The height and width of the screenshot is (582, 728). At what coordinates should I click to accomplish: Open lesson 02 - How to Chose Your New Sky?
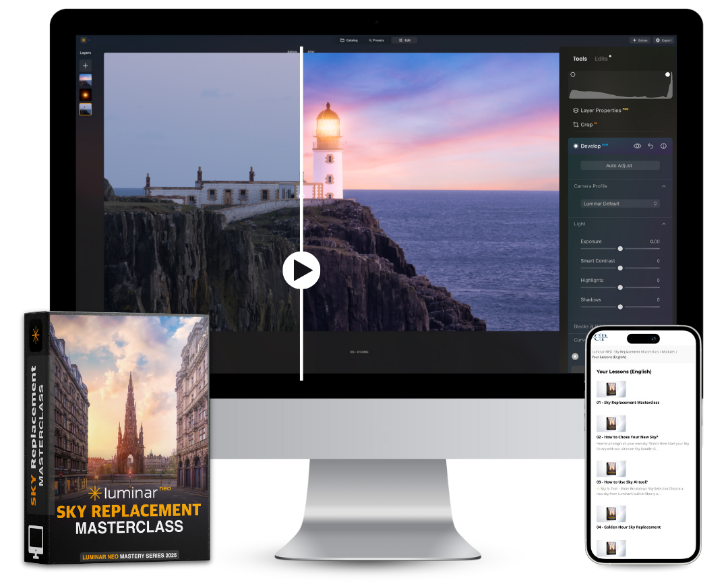click(628, 437)
